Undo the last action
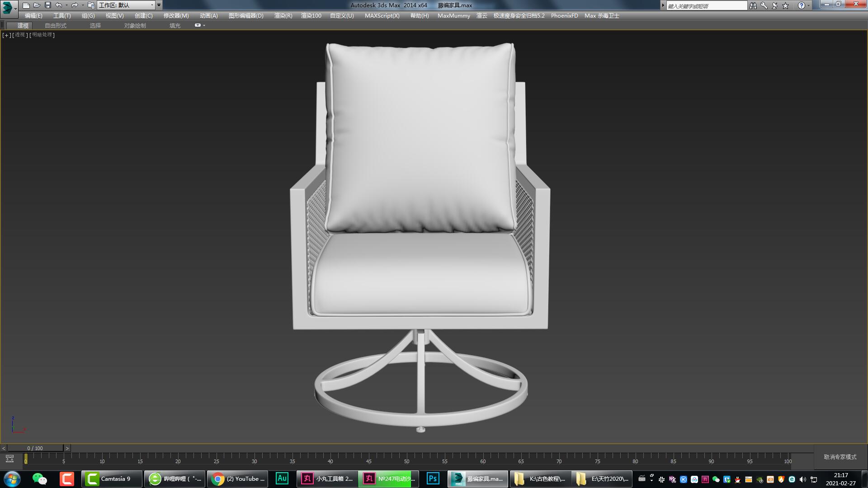This screenshot has width=868, height=488. pyautogui.click(x=58, y=5)
